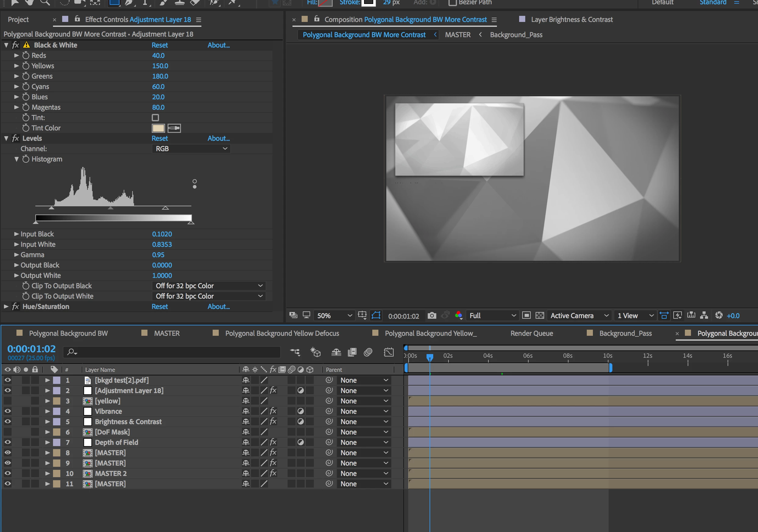Open the composition flowchart icon

tap(704, 315)
